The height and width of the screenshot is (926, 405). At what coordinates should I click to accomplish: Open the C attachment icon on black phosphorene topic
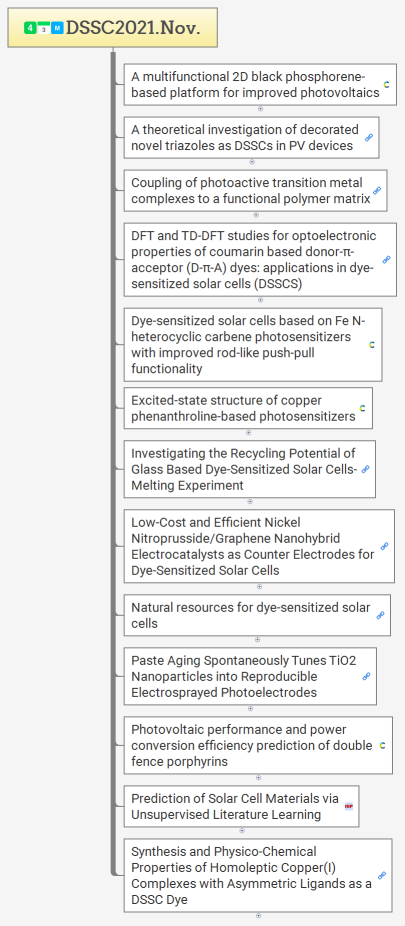coord(387,84)
